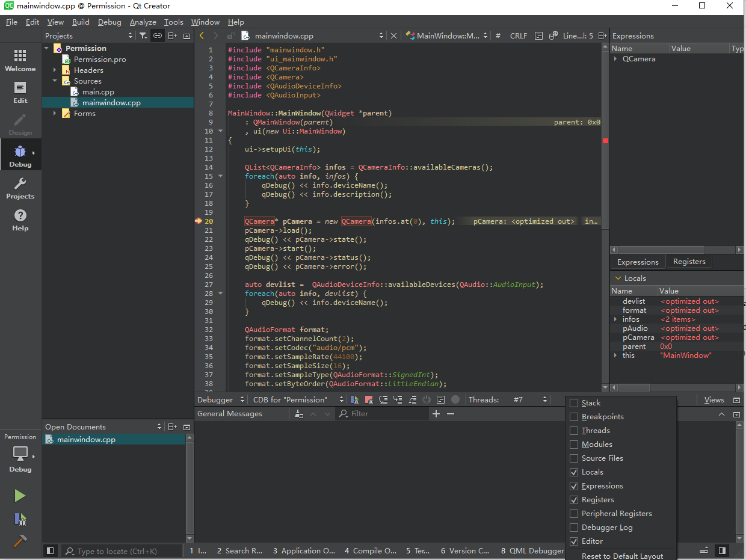The width and height of the screenshot is (746, 560).
Task: Build project with hammer icon
Action: pyautogui.click(x=20, y=541)
